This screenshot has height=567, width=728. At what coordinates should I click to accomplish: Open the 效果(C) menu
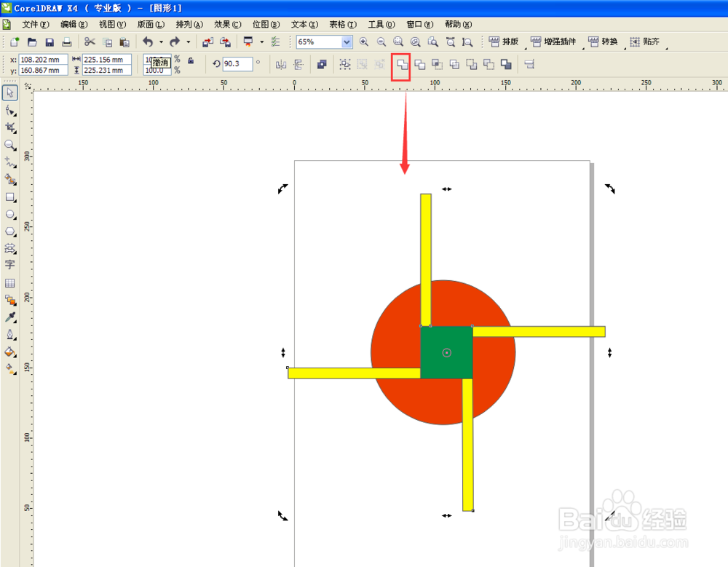coord(227,24)
